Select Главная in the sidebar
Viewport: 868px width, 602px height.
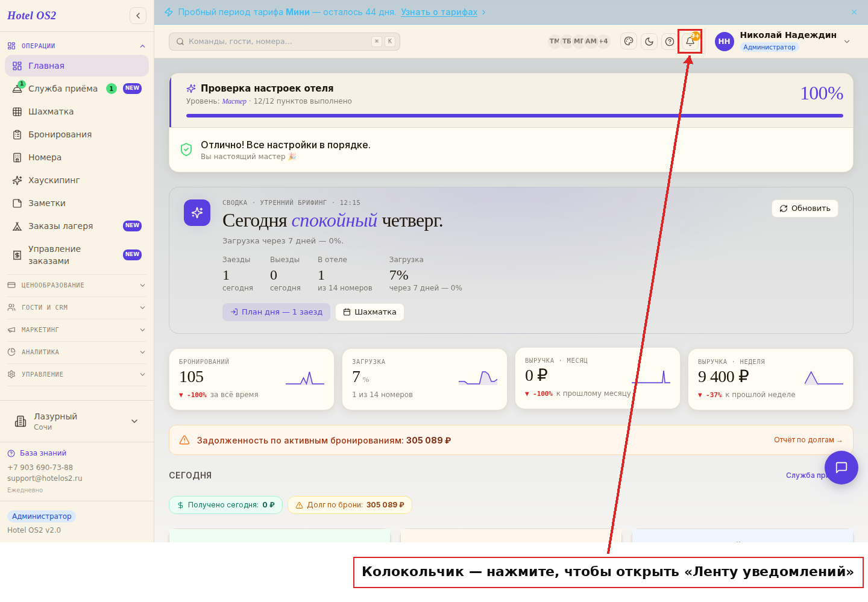tap(77, 66)
